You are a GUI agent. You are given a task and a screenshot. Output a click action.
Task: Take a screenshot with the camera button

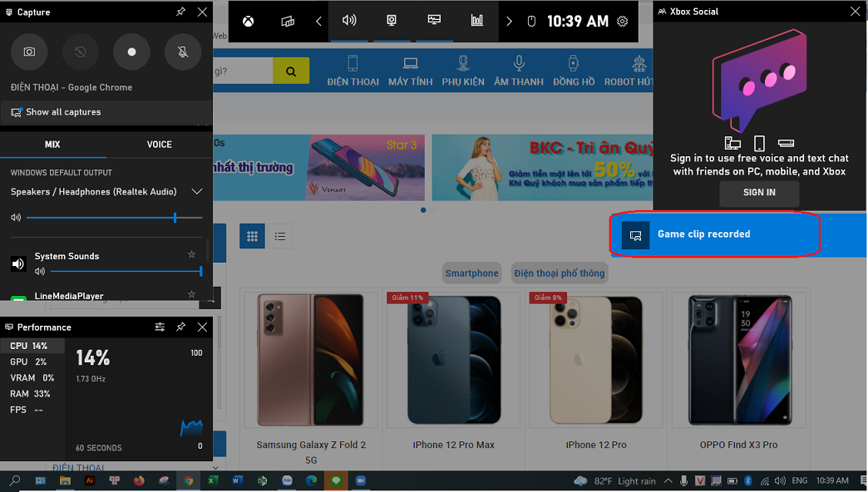coord(29,52)
